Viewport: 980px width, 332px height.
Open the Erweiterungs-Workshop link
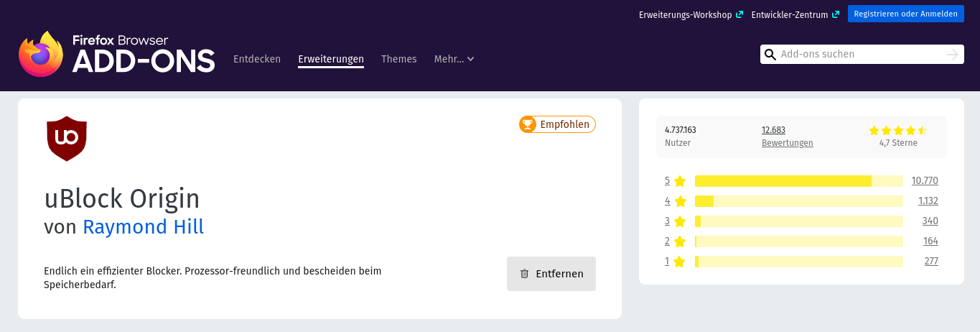click(691, 14)
